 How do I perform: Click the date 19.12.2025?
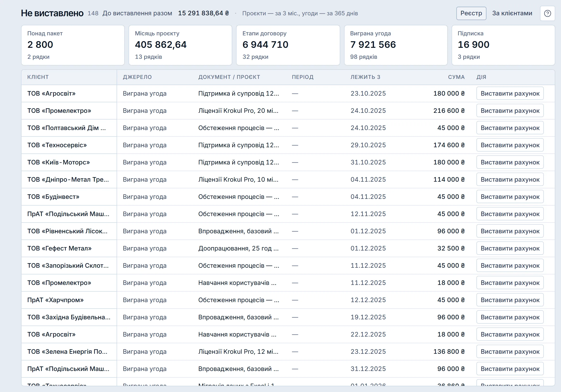pos(368,317)
